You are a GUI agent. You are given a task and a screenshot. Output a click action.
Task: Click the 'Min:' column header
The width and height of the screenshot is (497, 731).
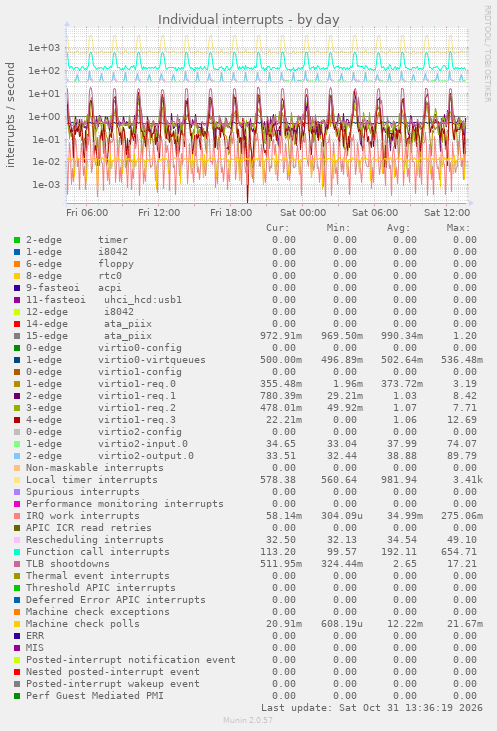click(338, 228)
